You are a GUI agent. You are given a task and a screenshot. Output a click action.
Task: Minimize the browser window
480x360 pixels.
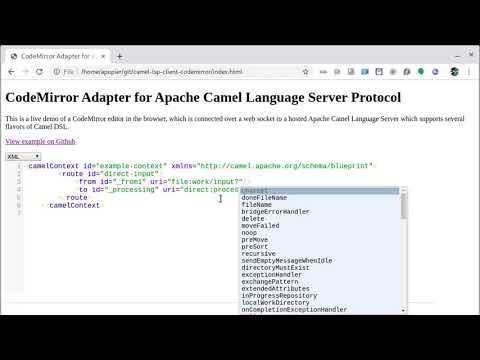point(458,55)
